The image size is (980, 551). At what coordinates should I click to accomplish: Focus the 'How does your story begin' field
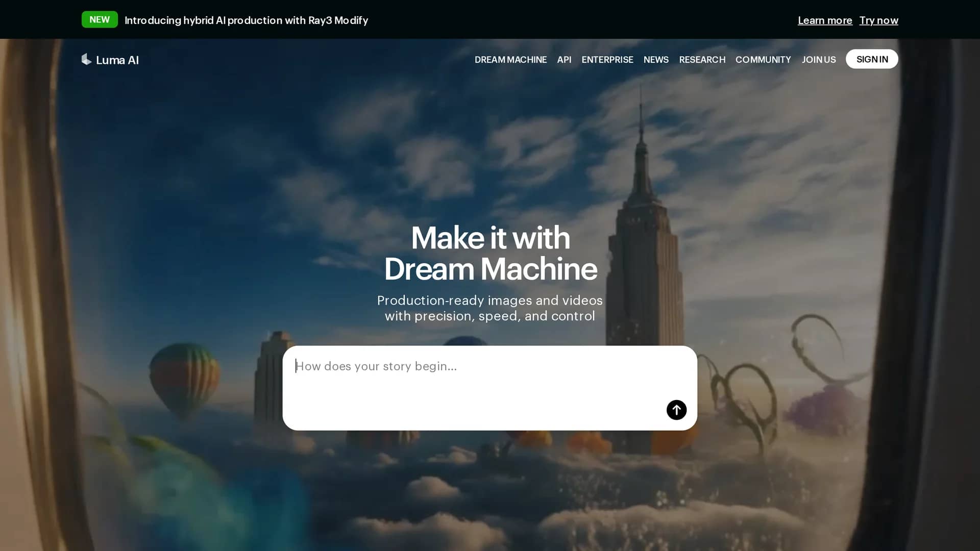(x=489, y=388)
